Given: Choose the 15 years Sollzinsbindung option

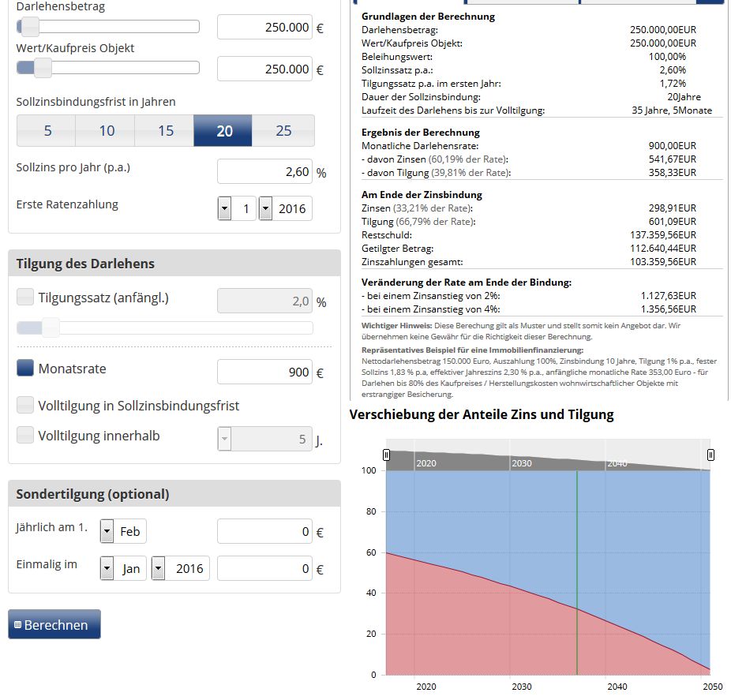Looking at the screenshot, I should click(164, 130).
